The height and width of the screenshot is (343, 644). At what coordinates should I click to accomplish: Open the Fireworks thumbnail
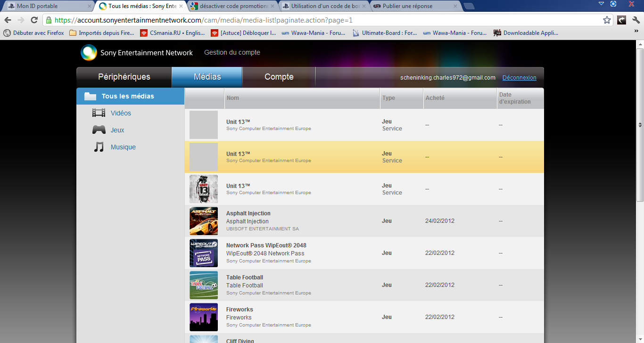point(204,317)
